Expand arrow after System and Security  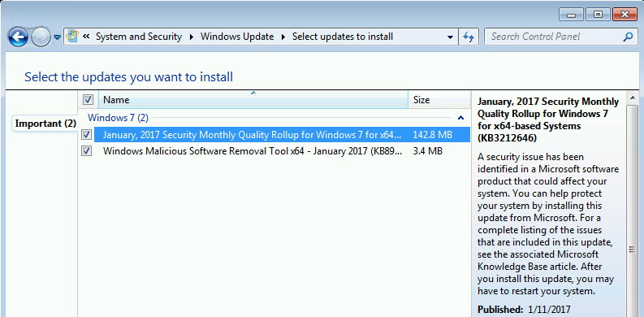pyautogui.click(x=192, y=37)
